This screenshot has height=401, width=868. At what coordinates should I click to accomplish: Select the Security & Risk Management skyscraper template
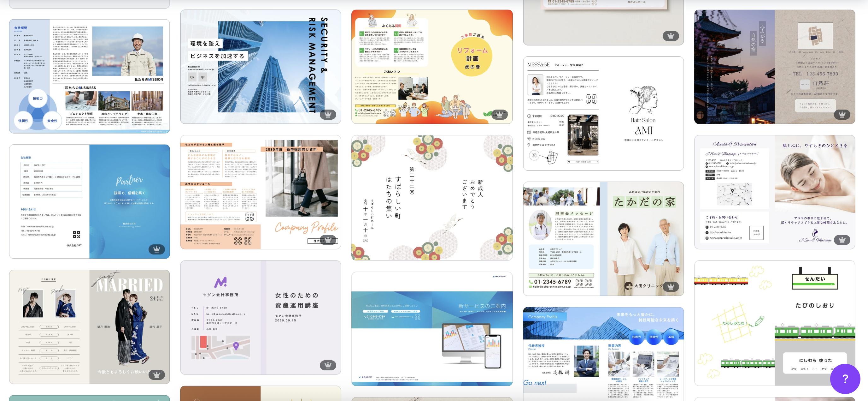tap(261, 67)
